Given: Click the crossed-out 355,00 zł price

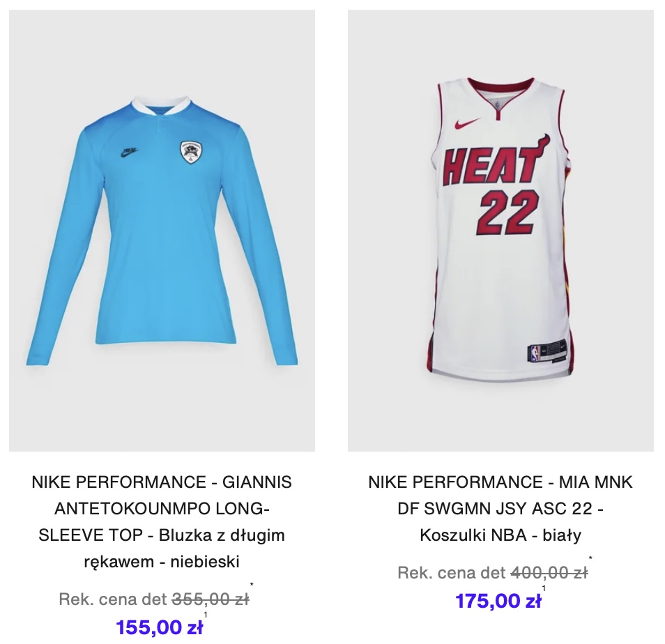Looking at the screenshot, I should tap(211, 599).
